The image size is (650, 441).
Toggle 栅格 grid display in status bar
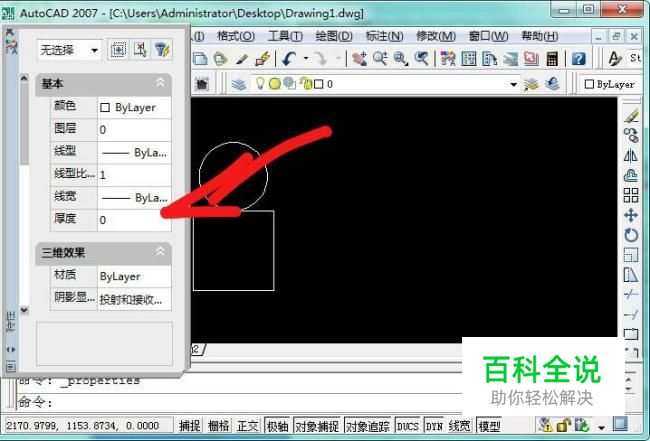(218, 426)
